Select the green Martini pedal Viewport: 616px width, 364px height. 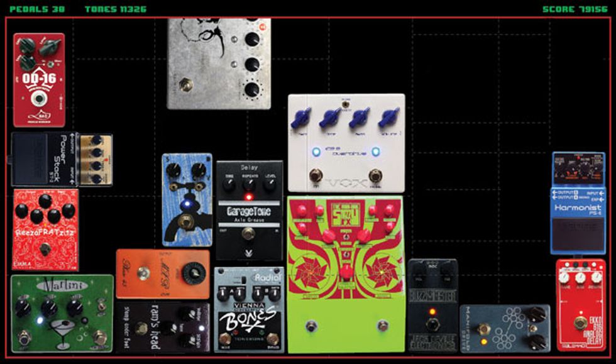coord(62,313)
